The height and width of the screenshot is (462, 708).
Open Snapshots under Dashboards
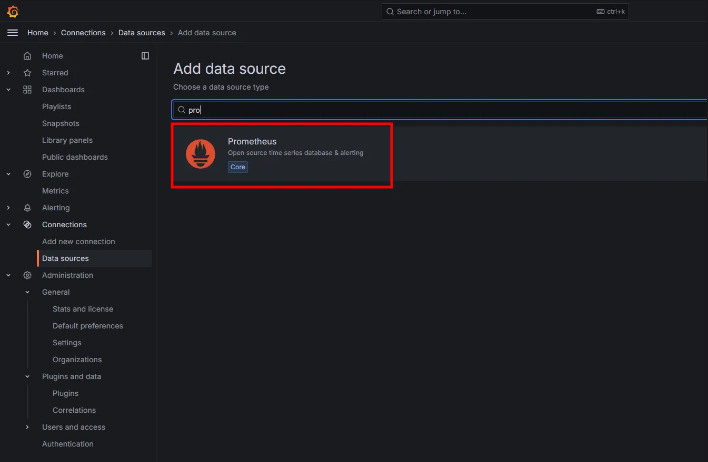(x=61, y=123)
